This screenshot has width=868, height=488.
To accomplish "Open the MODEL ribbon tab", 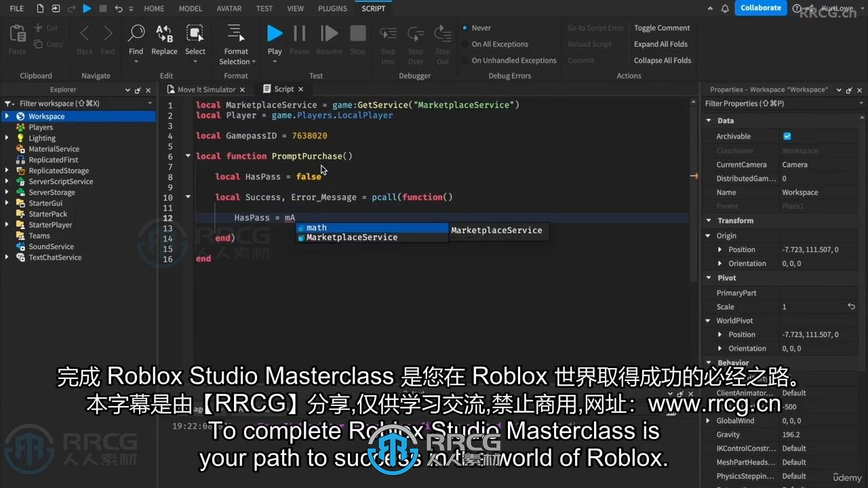I will pyautogui.click(x=191, y=8).
